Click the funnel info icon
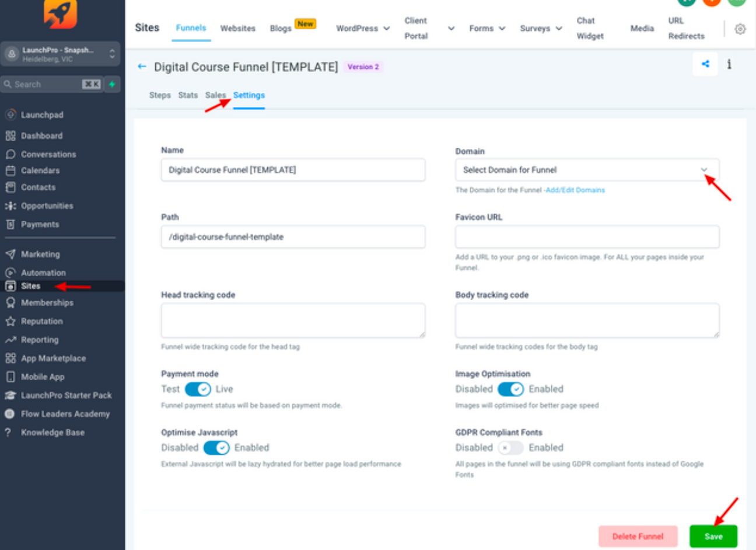The height and width of the screenshot is (550, 756). pyautogui.click(x=729, y=64)
